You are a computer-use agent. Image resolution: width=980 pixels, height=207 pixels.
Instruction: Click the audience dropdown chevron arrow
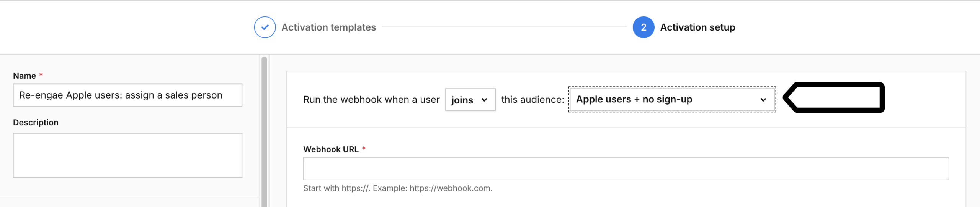point(763,100)
